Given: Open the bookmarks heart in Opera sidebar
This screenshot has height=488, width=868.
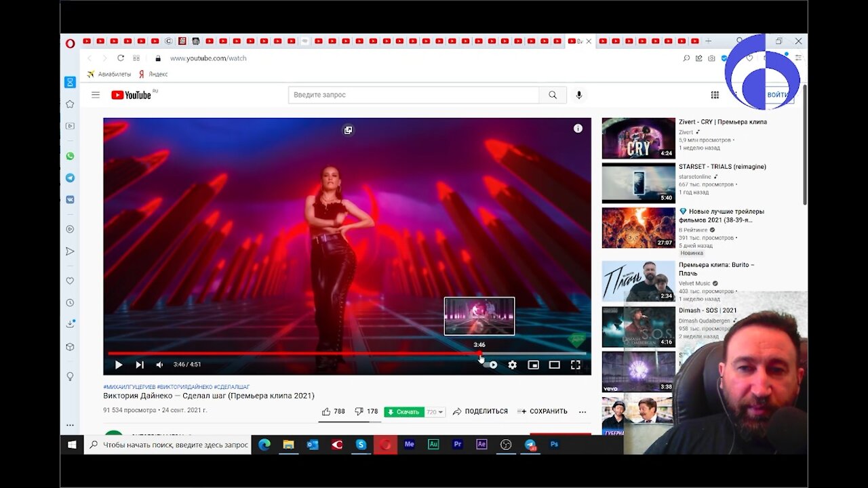Looking at the screenshot, I should (70, 281).
